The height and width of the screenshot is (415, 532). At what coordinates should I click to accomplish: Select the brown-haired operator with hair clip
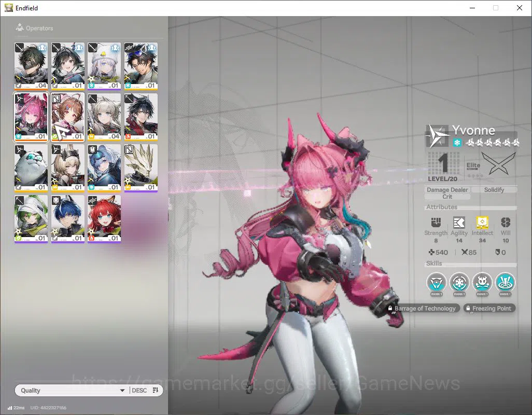click(67, 117)
